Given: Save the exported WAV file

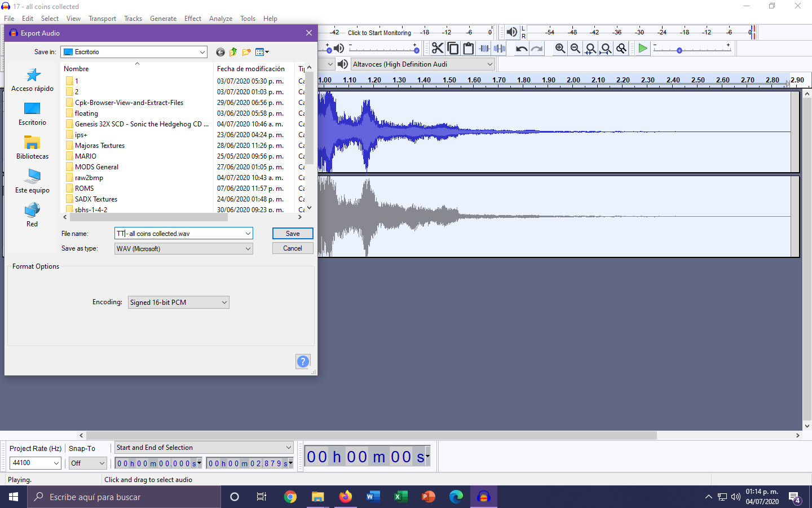Looking at the screenshot, I should (x=293, y=233).
